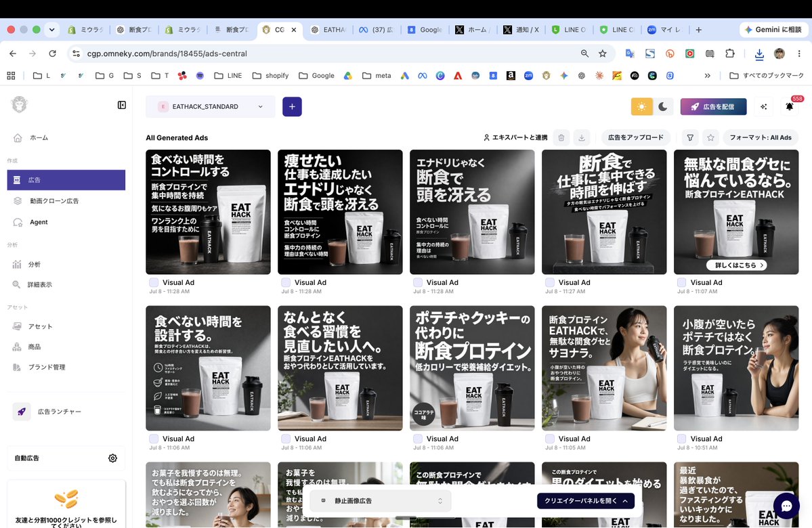Switch to dark mode moon toggle
The width and height of the screenshot is (812, 528).
point(663,107)
